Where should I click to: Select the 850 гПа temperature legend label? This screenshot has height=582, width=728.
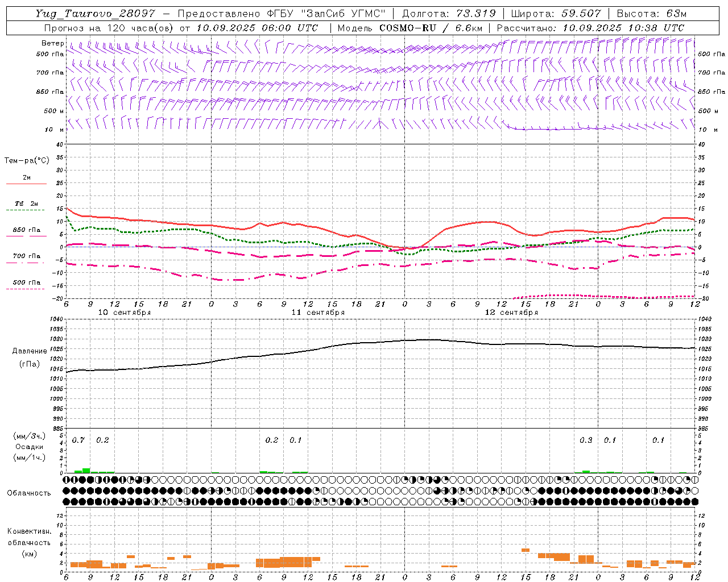click(x=27, y=230)
